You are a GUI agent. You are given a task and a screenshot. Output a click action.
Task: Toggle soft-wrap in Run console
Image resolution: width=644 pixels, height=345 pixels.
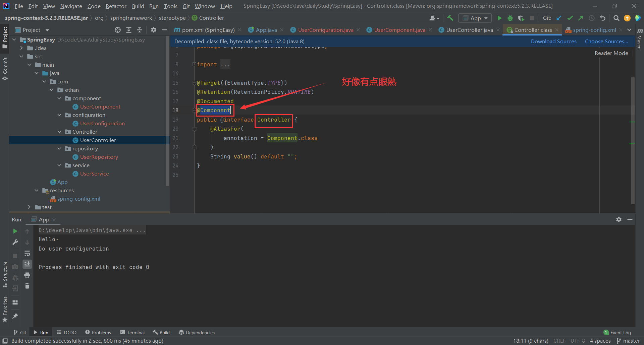pyautogui.click(x=27, y=253)
